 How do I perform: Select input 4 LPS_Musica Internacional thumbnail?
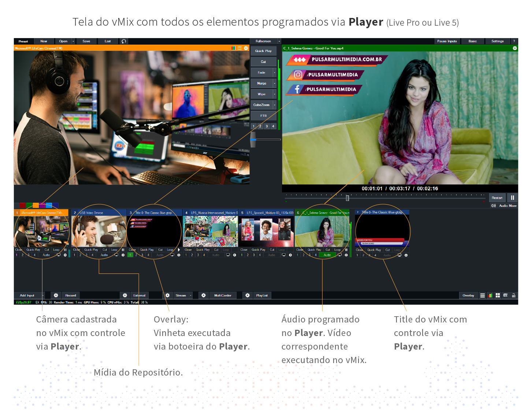[x=211, y=231]
